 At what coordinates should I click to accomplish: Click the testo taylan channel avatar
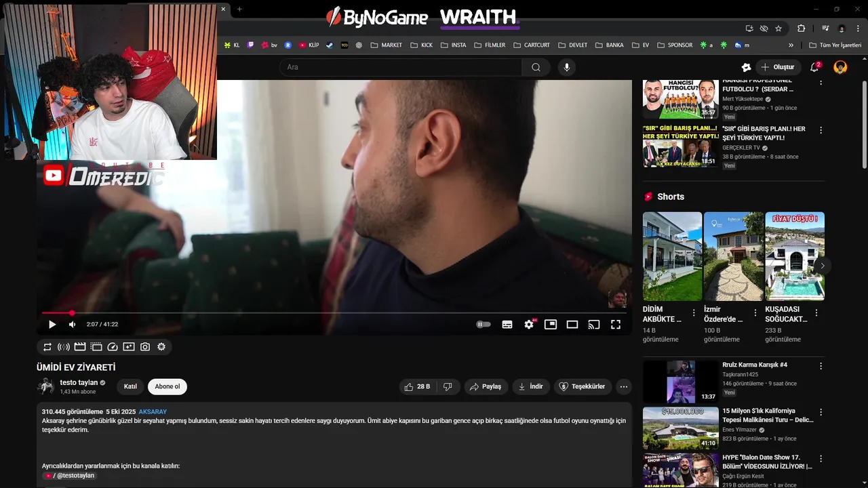click(45, 386)
